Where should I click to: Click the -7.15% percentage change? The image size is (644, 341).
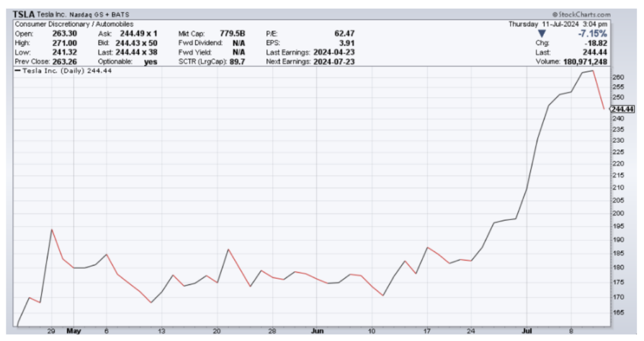coord(592,34)
